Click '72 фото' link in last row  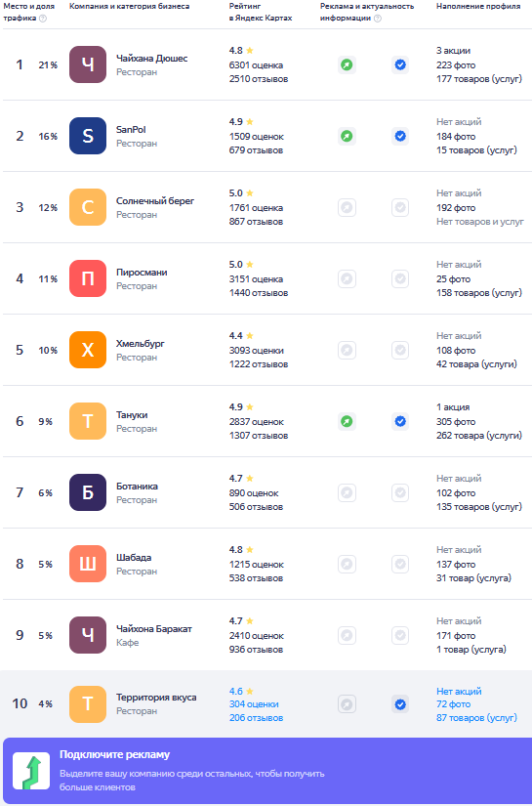(x=454, y=704)
